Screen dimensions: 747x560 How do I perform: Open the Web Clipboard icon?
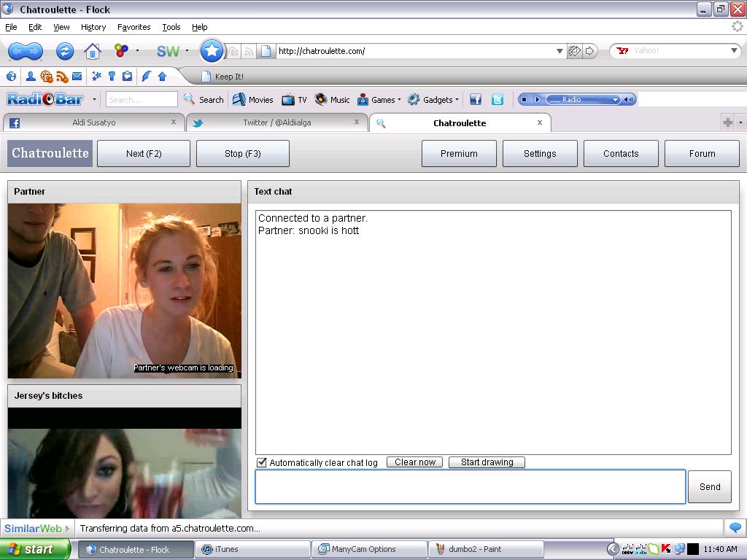[127, 76]
